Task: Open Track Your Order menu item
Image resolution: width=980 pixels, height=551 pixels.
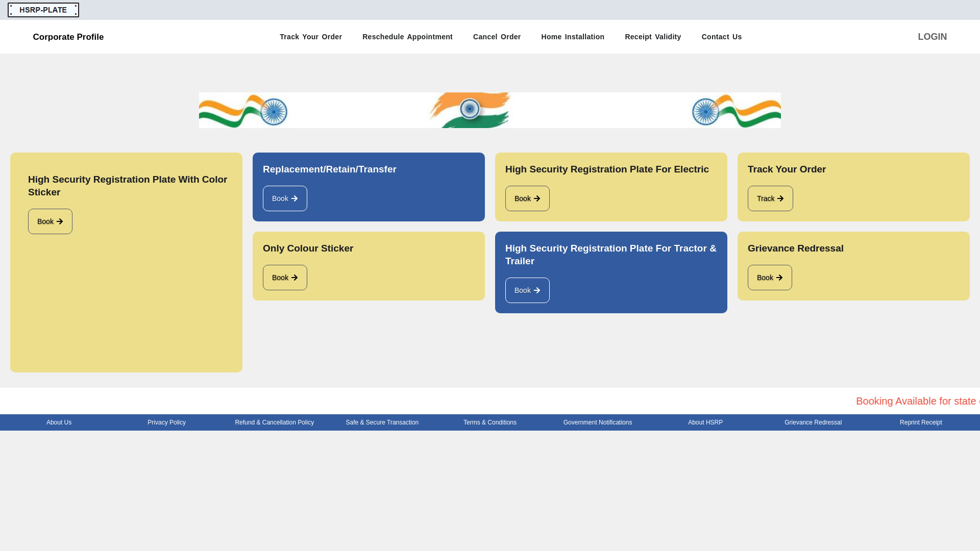Action: click(x=311, y=37)
